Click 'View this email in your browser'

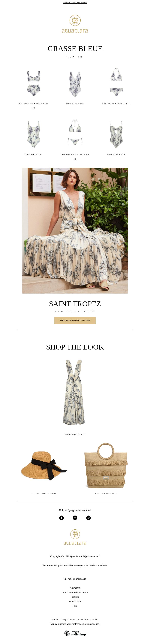click(x=75, y=3)
